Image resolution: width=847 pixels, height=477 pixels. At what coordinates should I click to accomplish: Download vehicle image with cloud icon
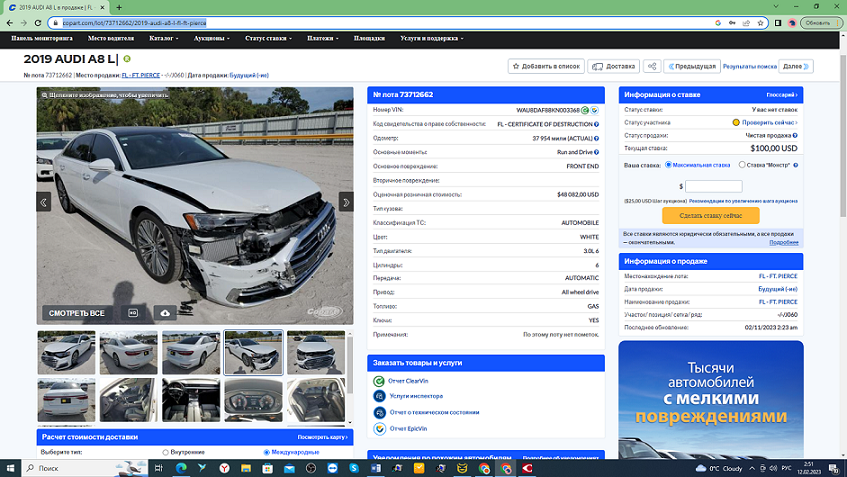[165, 313]
